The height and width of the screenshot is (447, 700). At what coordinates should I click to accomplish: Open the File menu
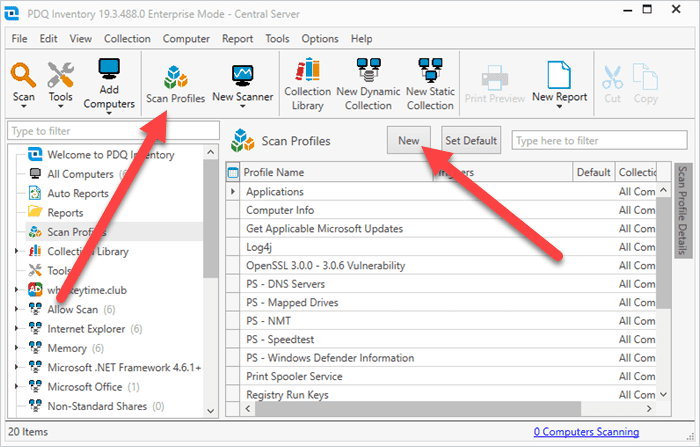click(19, 39)
